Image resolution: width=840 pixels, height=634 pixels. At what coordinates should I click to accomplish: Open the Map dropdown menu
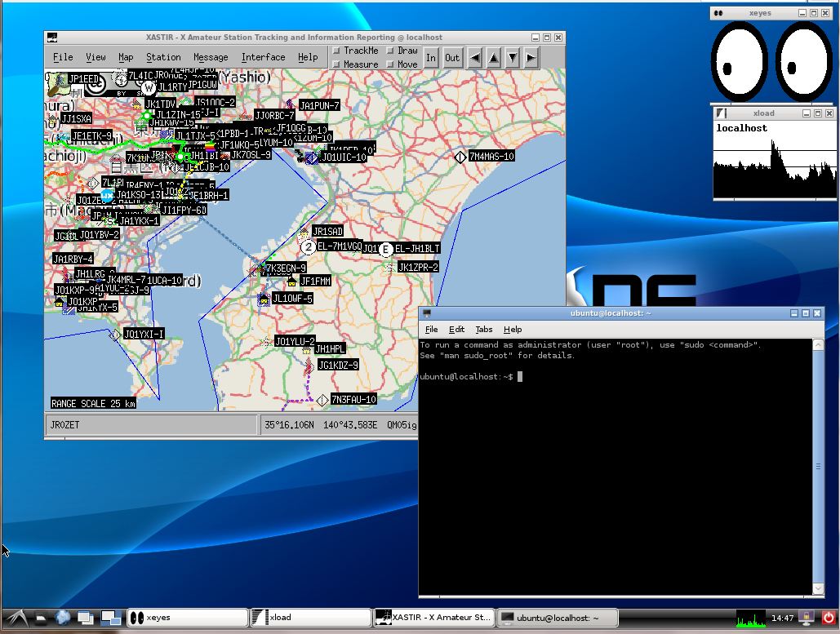click(126, 57)
